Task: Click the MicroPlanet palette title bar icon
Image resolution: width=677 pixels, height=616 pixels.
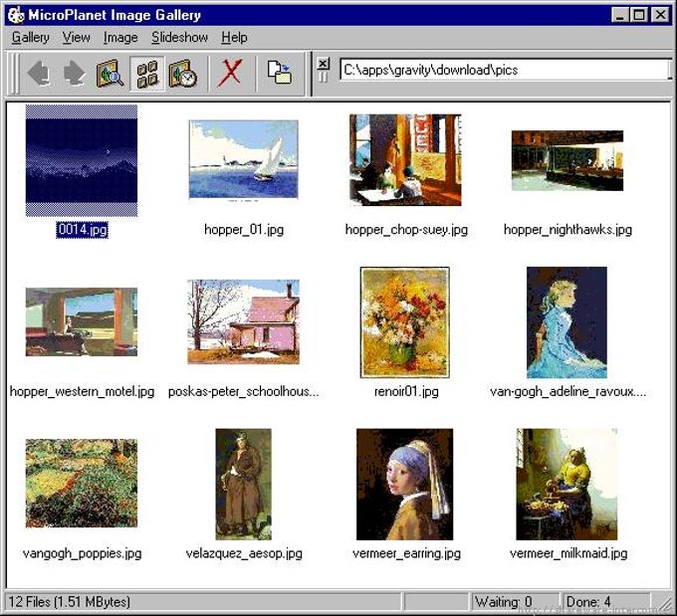Action: point(16,16)
